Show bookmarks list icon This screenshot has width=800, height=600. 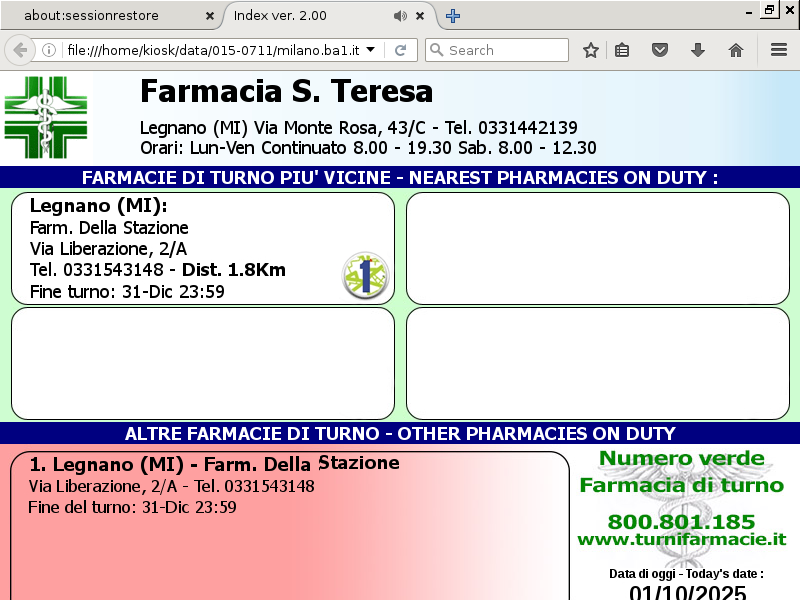[622, 50]
